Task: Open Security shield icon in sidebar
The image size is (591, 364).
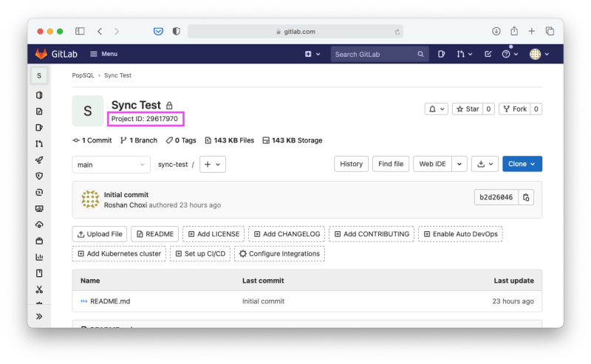Action: coord(39,176)
